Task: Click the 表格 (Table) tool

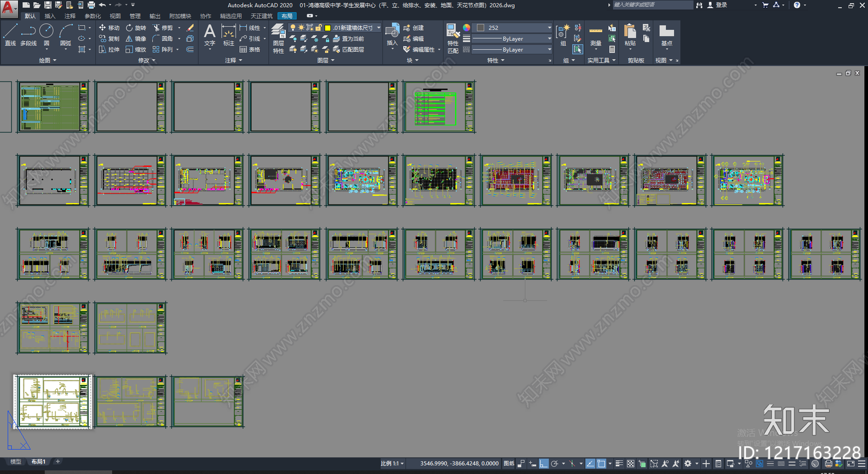Action: click(250, 49)
